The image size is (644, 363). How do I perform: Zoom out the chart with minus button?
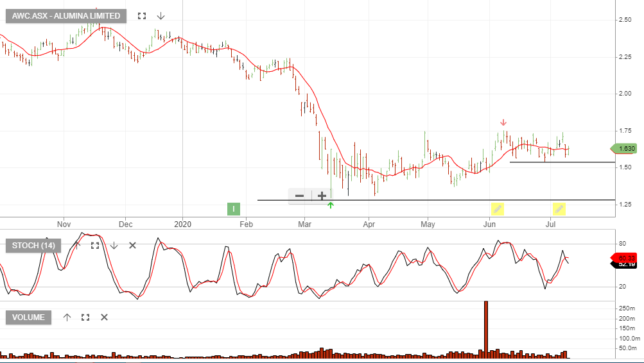coord(300,196)
